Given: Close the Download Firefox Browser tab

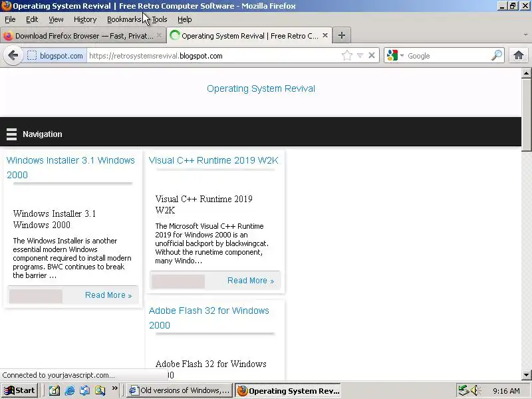Looking at the screenshot, I should [x=159, y=35].
